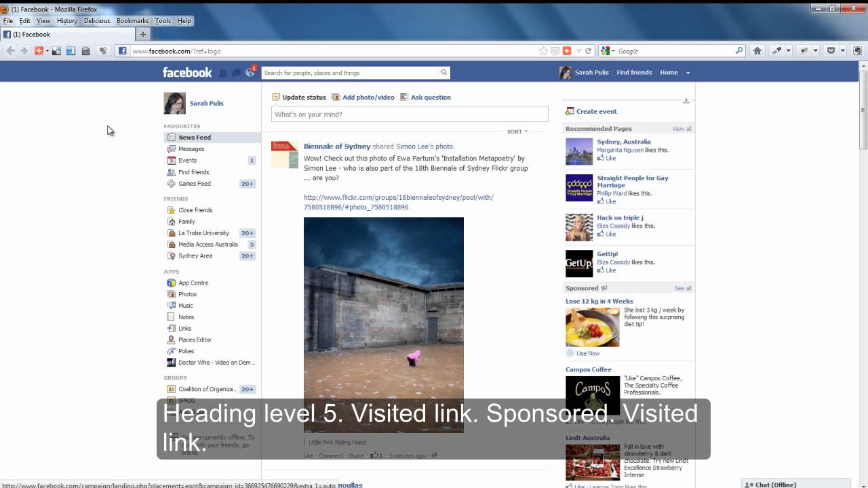Open the eyedropper tool dropdown arrow
The width and height of the screenshot is (868, 488).
pos(789,51)
